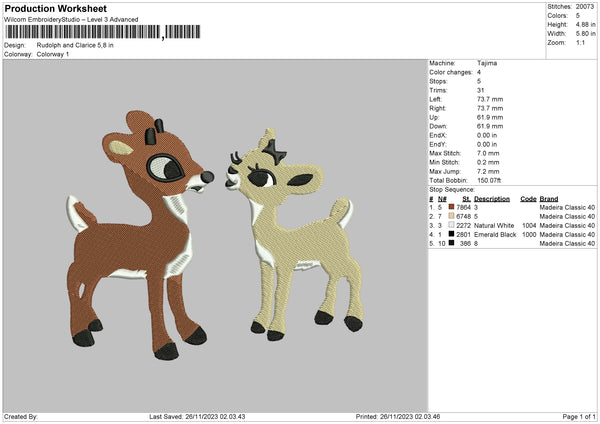This screenshot has width=600, height=424.
Task: Click the 'Color changes:' label
Action: pyautogui.click(x=451, y=72)
